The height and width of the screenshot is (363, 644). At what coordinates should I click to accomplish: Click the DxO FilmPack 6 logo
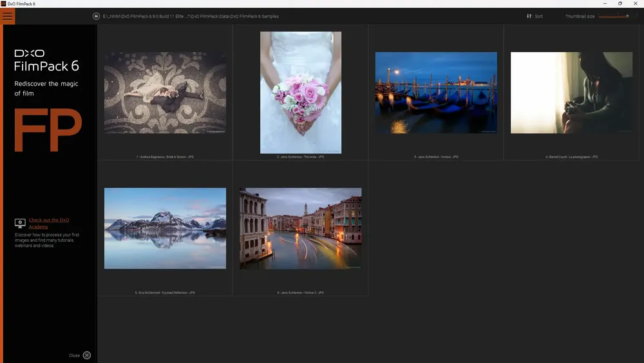46,61
